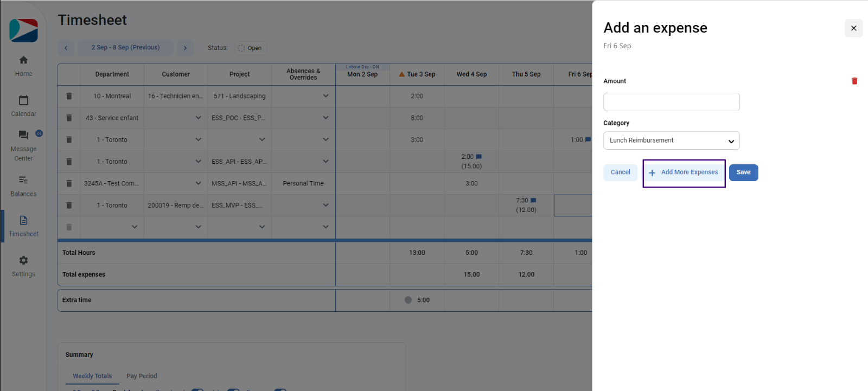Click the Thu 5 Sep column header

tap(526, 74)
